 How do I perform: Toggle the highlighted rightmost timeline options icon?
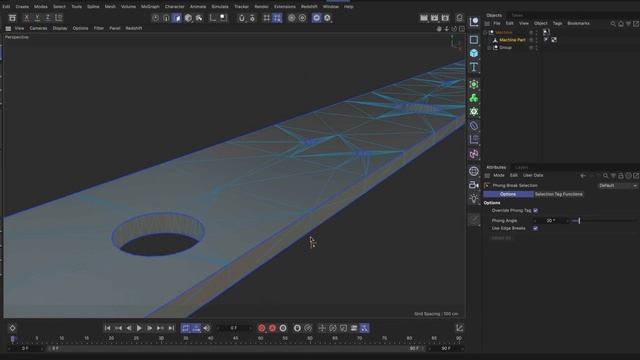pos(364,328)
